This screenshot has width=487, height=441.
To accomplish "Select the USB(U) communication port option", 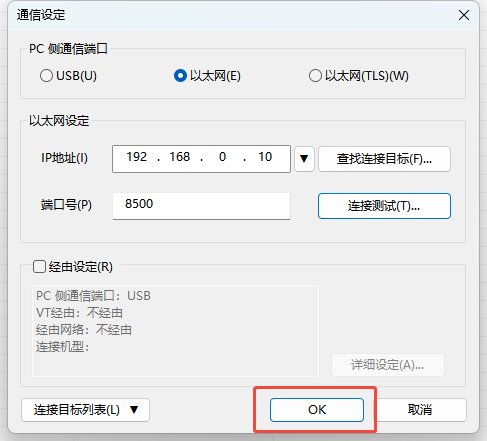I will point(68,76).
